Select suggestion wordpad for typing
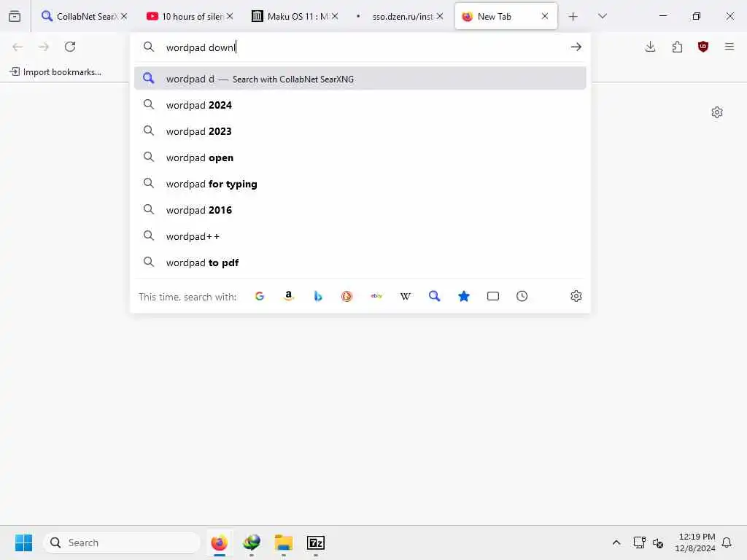The image size is (747, 560). [360, 184]
